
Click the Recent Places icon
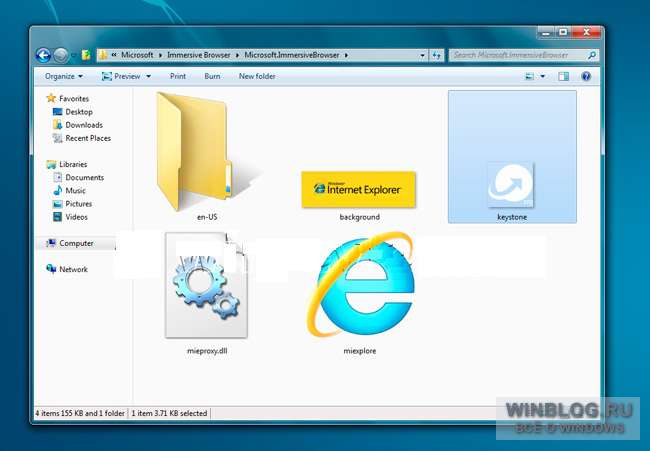(x=58, y=138)
